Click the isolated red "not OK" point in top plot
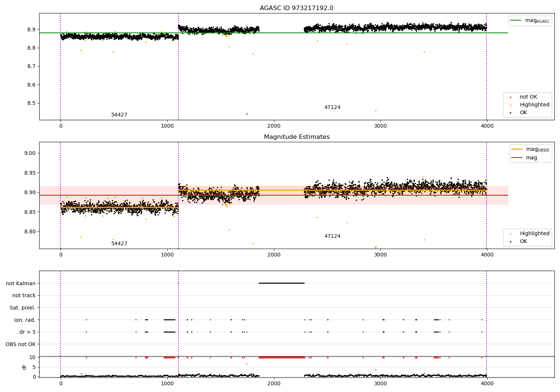This screenshot has height=392, width=560. click(247, 114)
